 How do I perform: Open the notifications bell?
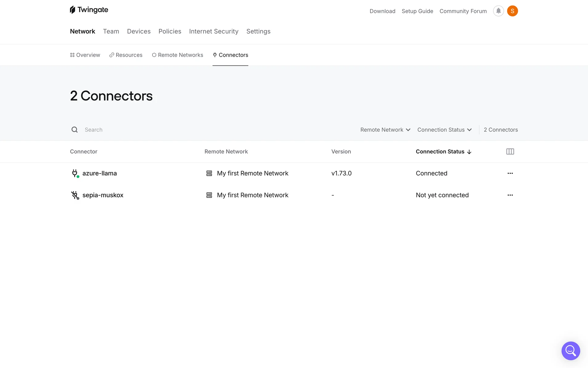click(x=498, y=11)
